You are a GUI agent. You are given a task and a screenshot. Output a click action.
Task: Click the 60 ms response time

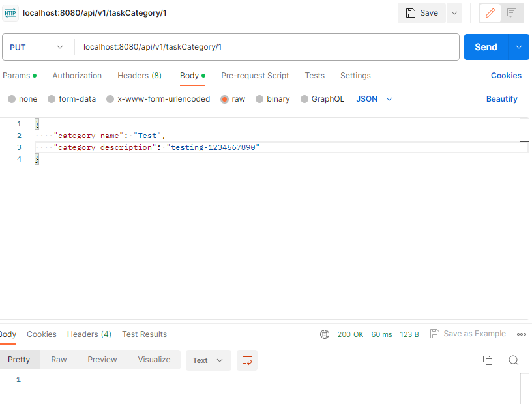click(381, 334)
